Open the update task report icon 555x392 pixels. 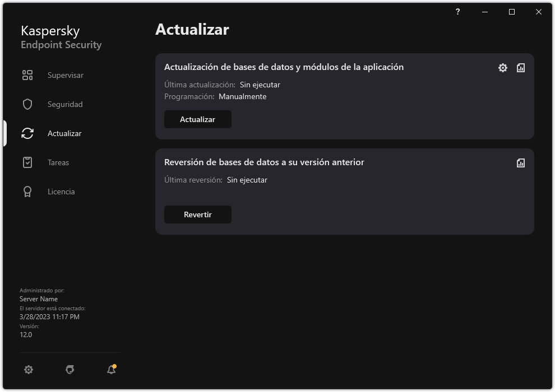coord(520,67)
